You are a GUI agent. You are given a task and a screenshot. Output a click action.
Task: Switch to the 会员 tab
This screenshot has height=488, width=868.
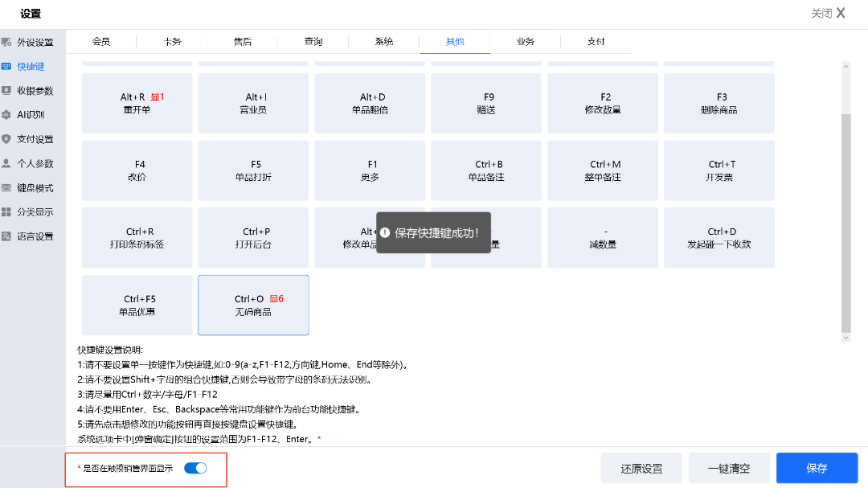click(101, 42)
